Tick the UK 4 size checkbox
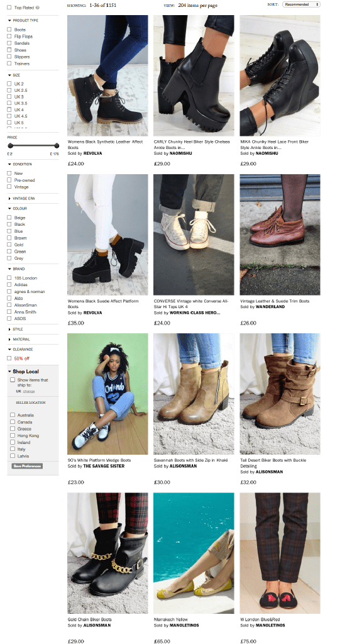This screenshot has height=644, width=352. click(9, 109)
